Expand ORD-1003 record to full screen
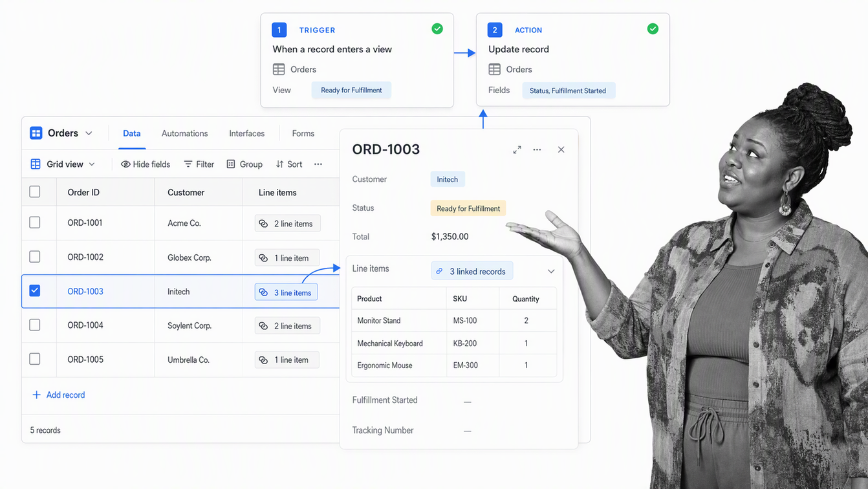 click(517, 149)
